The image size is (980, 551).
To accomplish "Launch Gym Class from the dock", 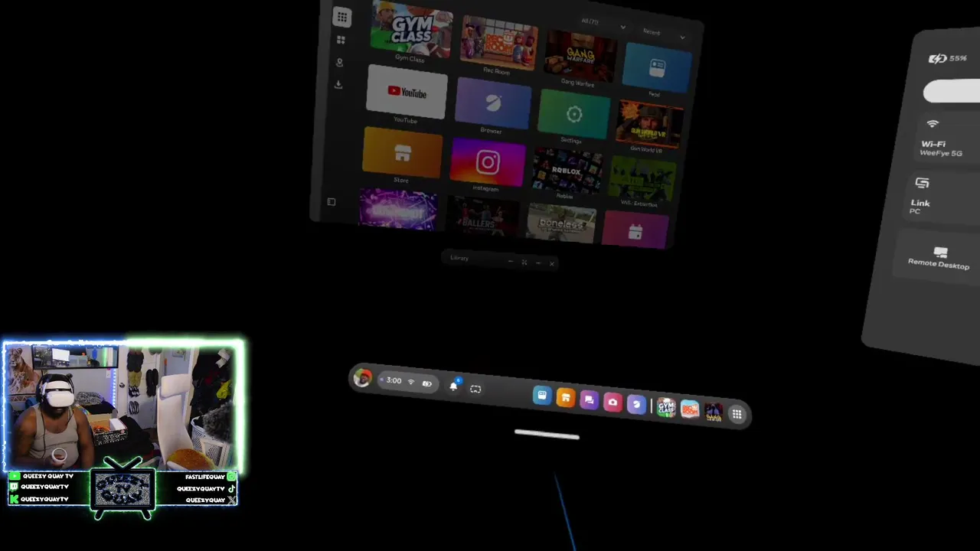I will pyautogui.click(x=666, y=408).
